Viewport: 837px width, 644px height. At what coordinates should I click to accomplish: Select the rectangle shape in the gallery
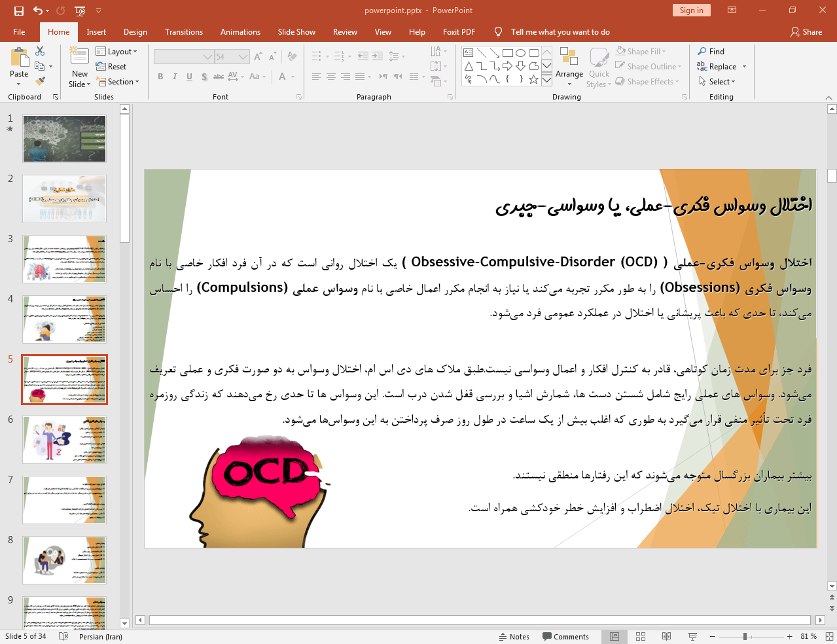point(507,53)
